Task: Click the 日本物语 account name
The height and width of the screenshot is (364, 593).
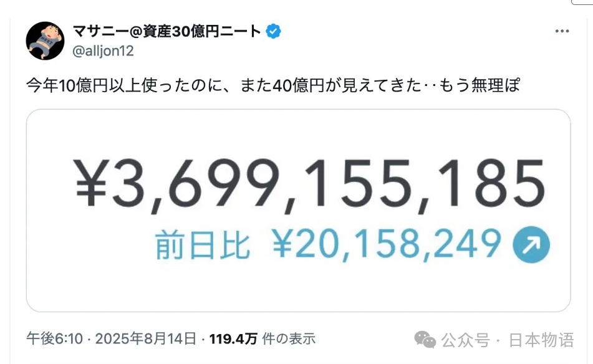Action: (x=541, y=340)
